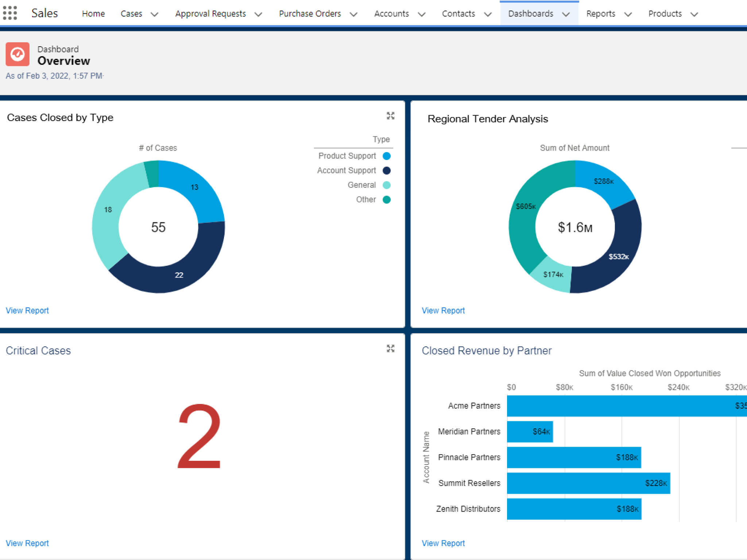This screenshot has width=747, height=560.
Task: Expand the Critical Cases widget
Action: (390, 349)
